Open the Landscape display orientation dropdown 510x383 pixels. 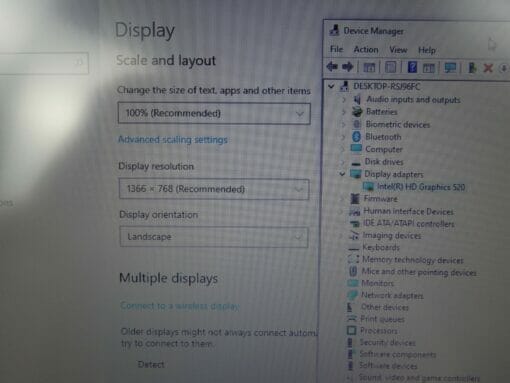tap(214, 237)
